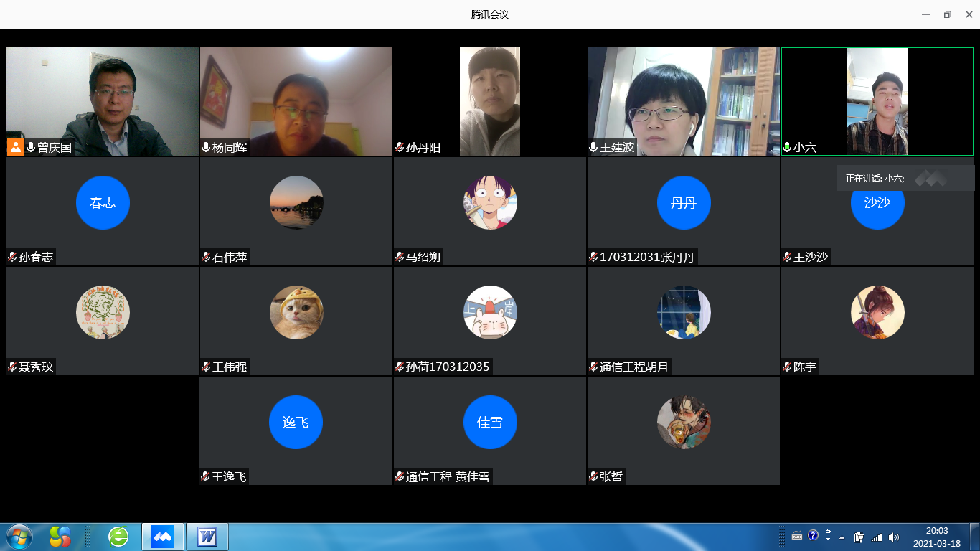Click the muted microphone icon for 孙丹阳
This screenshot has width=980, height=551.
[400, 148]
